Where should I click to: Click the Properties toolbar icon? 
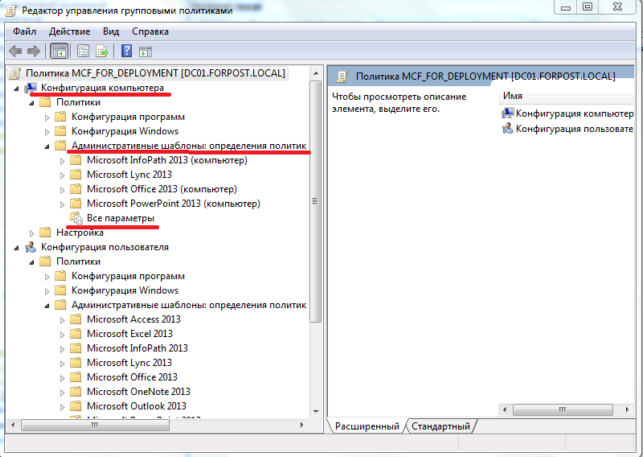pos(83,51)
